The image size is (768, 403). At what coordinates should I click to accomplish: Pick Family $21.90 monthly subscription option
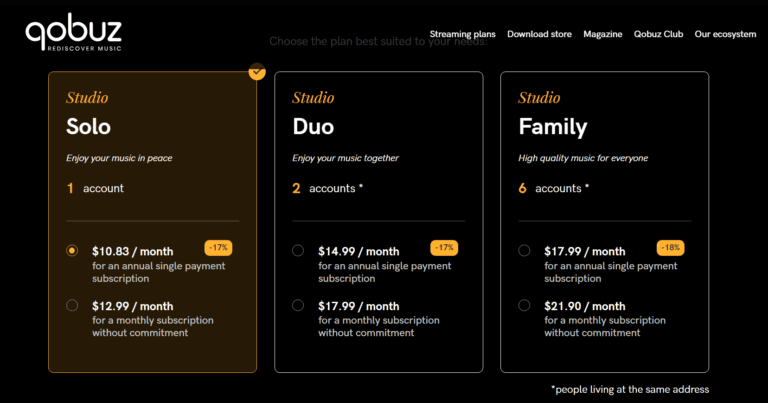(524, 306)
